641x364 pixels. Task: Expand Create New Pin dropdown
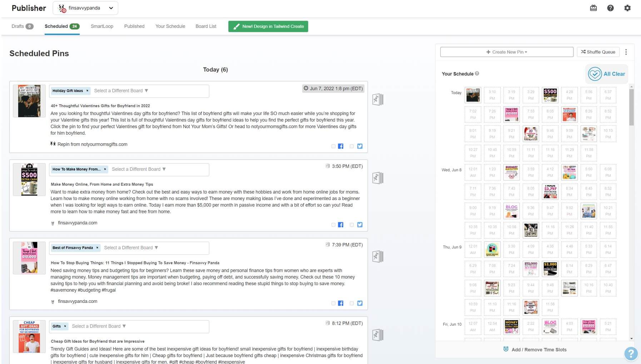tap(507, 52)
